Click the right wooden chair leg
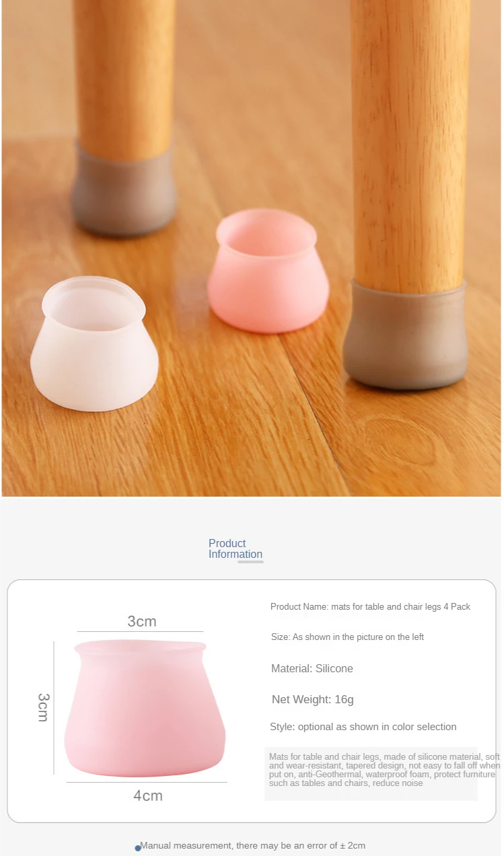 click(410, 145)
